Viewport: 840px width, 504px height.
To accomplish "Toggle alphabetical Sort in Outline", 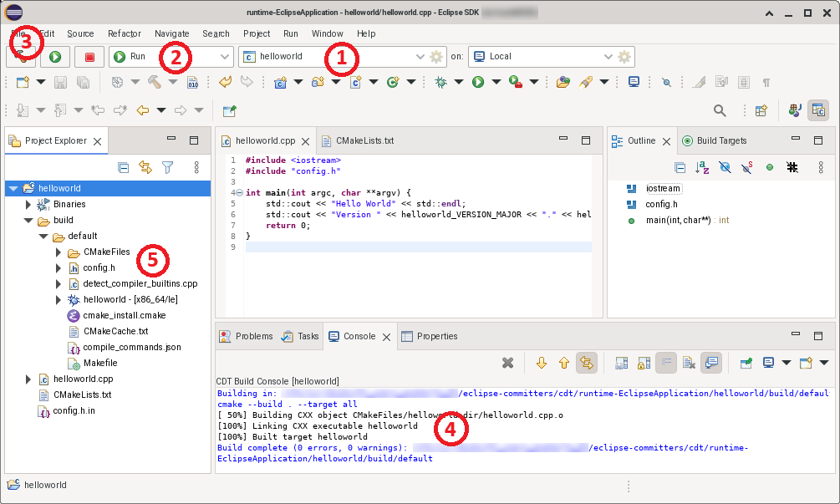I will (702, 168).
